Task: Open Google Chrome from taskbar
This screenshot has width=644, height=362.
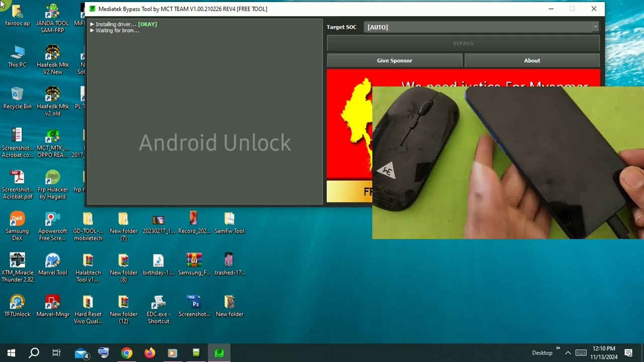Action: point(127,353)
